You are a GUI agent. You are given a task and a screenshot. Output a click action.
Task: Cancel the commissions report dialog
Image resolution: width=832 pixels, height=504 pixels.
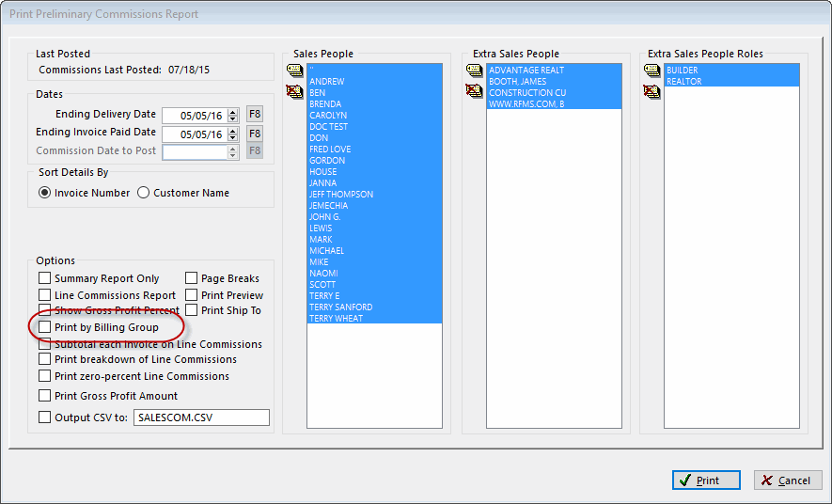[788, 480]
